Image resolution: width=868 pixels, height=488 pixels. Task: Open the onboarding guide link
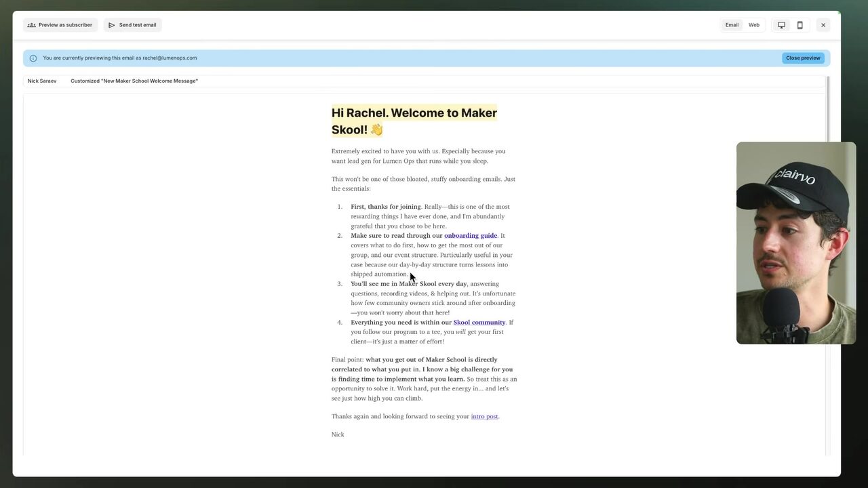coord(471,236)
